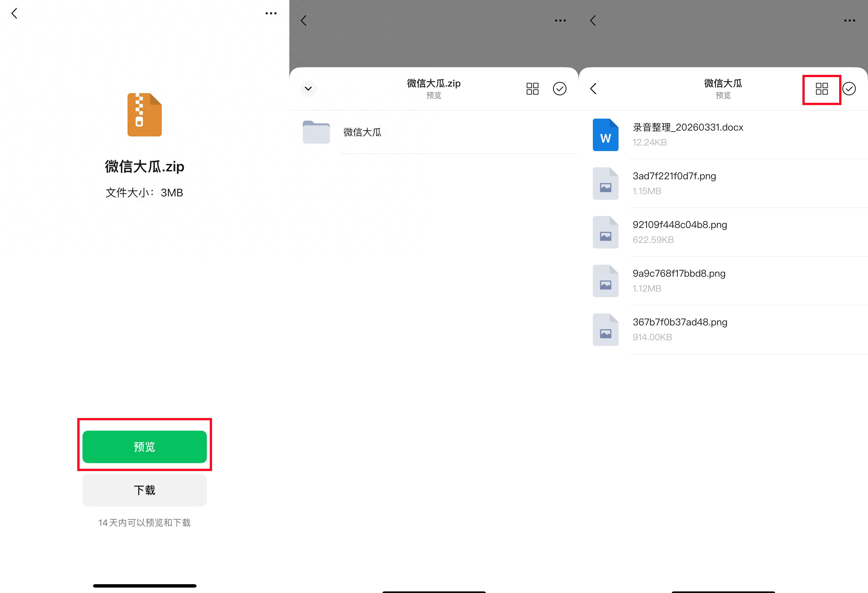Toggle multi-select in 微信大瓜.zip preview
The image size is (868, 593).
point(559,89)
